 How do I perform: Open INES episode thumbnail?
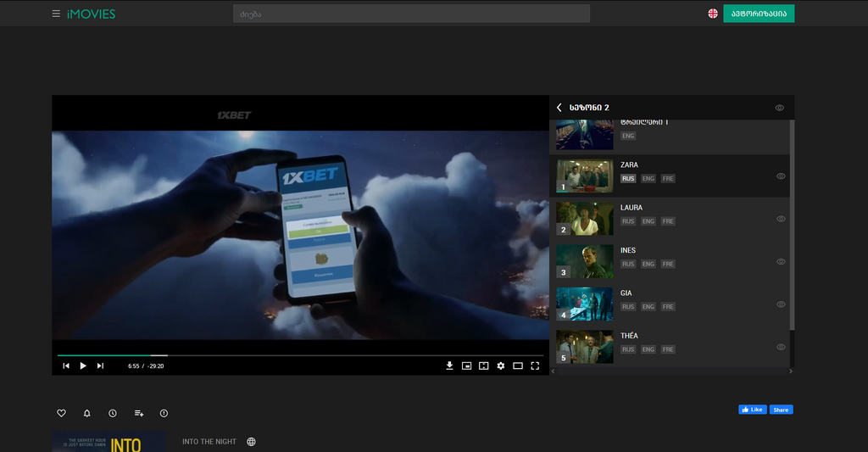coord(585,261)
